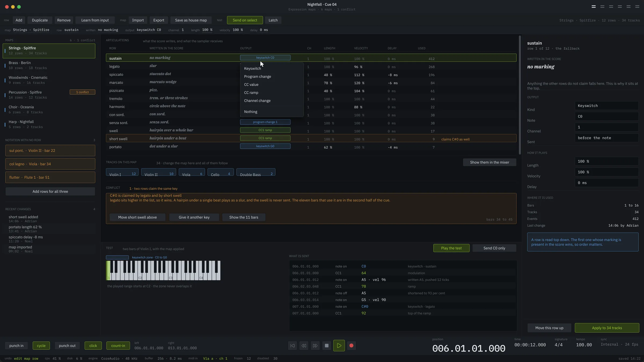The image size is (644, 362).
Task: Open the CC1 ramp output on short swell row
Action: coord(265,138)
